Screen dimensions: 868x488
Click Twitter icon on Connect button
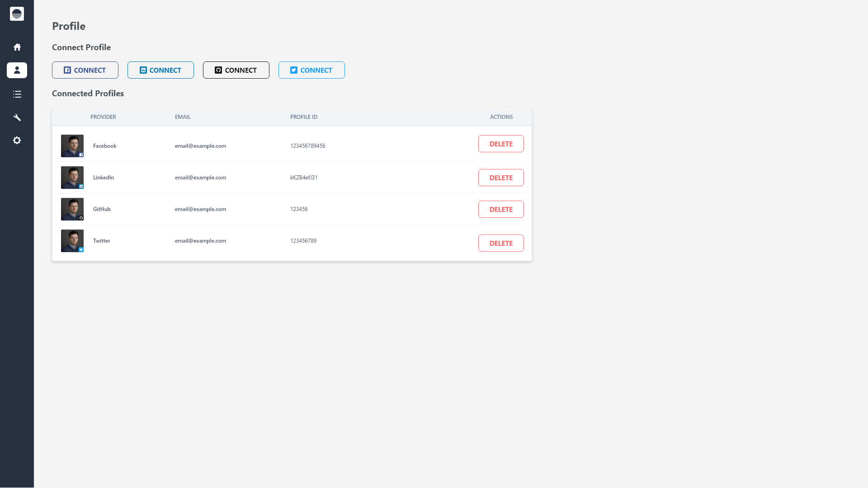[294, 70]
